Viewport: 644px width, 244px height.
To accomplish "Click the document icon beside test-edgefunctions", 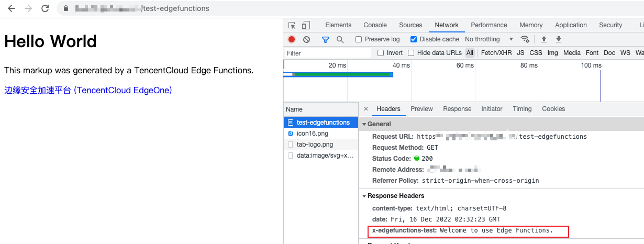I will pyautogui.click(x=291, y=123).
